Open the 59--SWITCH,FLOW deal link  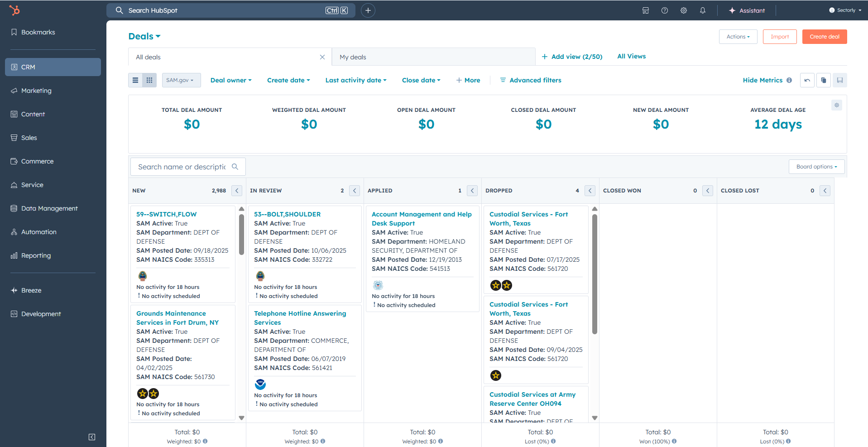[x=166, y=214]
